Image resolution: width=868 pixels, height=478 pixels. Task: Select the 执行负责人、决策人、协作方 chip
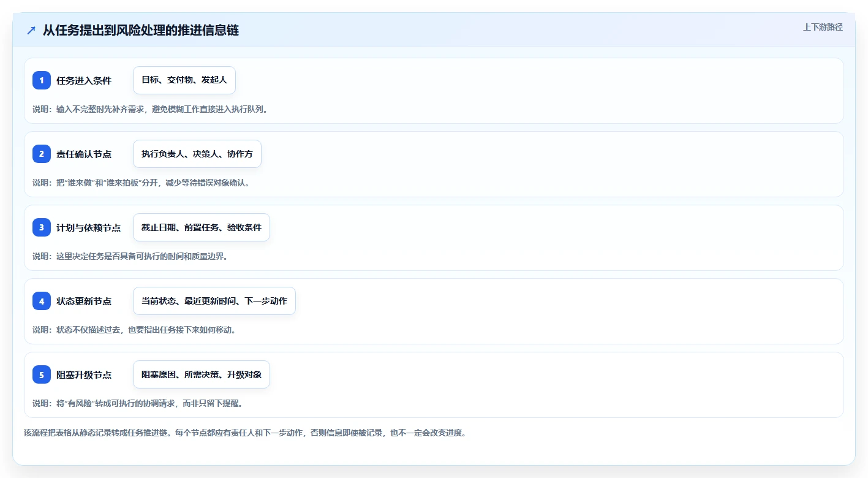197,154
